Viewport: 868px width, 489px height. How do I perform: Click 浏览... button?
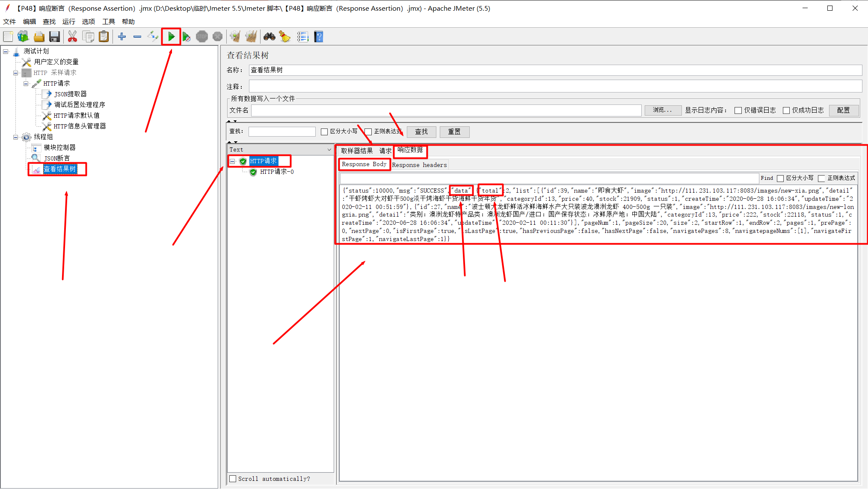pos(663,110)
